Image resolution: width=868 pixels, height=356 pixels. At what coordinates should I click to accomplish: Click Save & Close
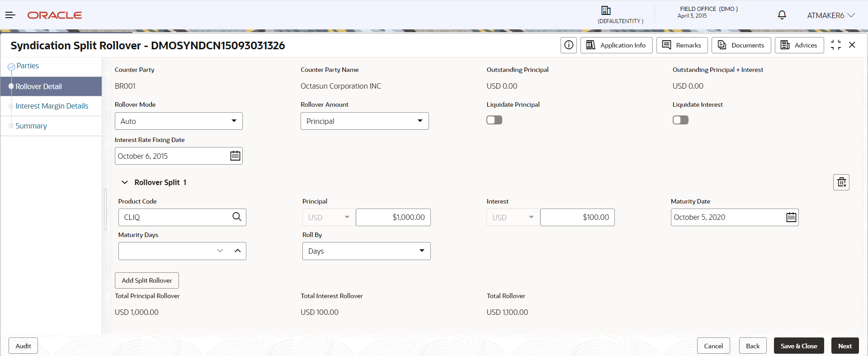point(799,346)
